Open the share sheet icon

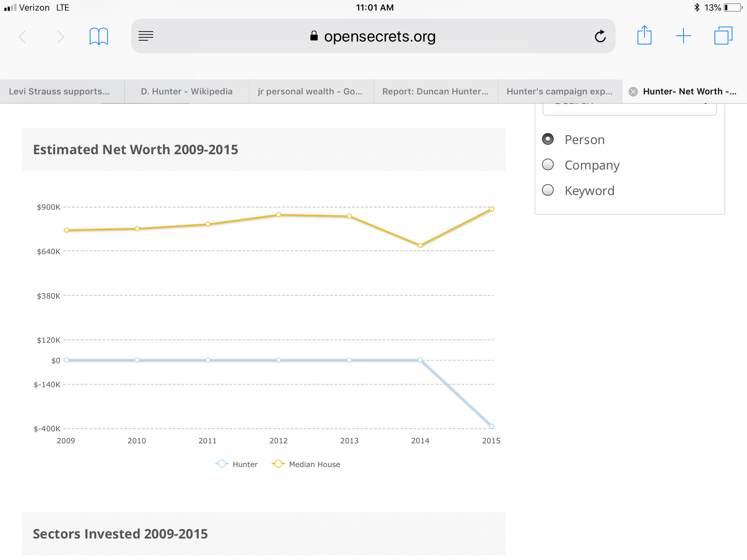click(x=644, y=36)
